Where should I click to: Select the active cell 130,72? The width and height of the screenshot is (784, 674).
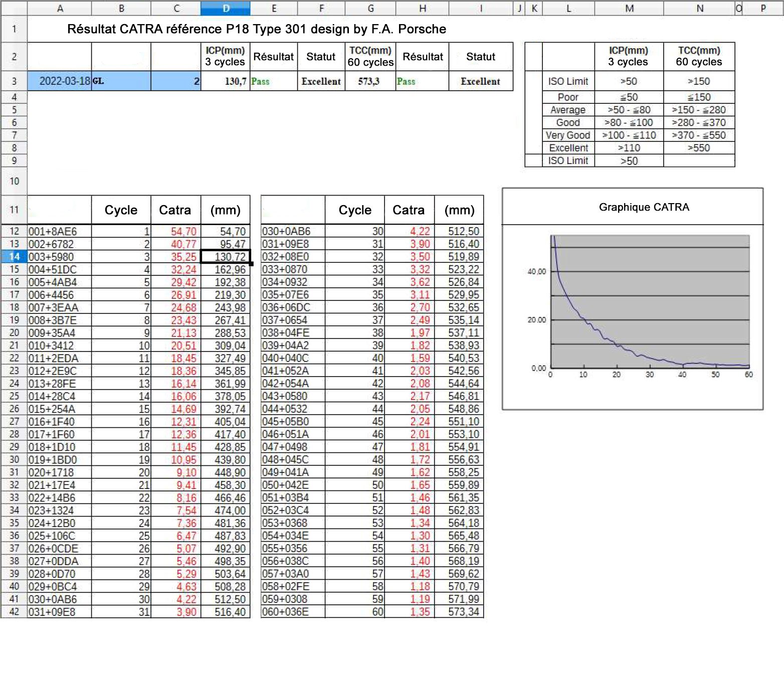click(226, 257)
